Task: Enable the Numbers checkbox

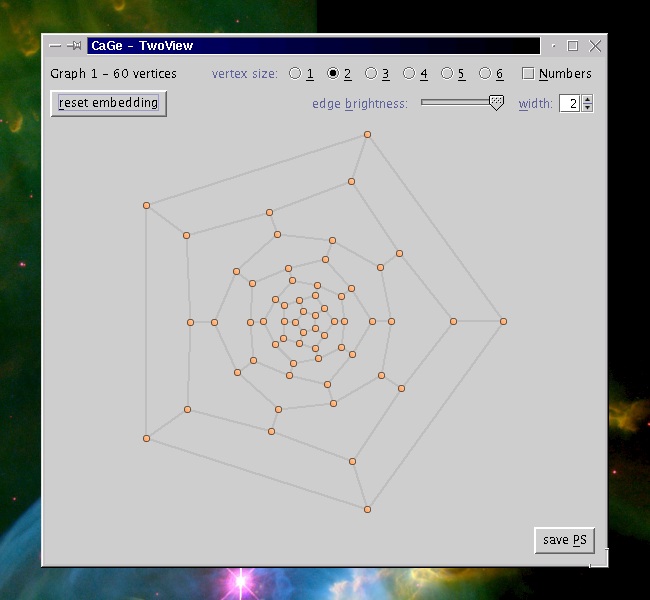Action: [x=528, y=73]
